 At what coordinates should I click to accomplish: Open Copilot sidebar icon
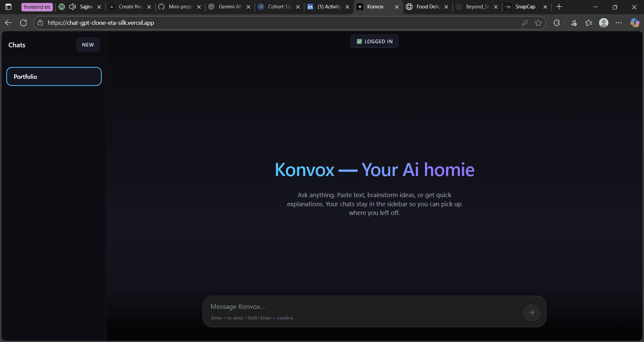coord(635,23)
